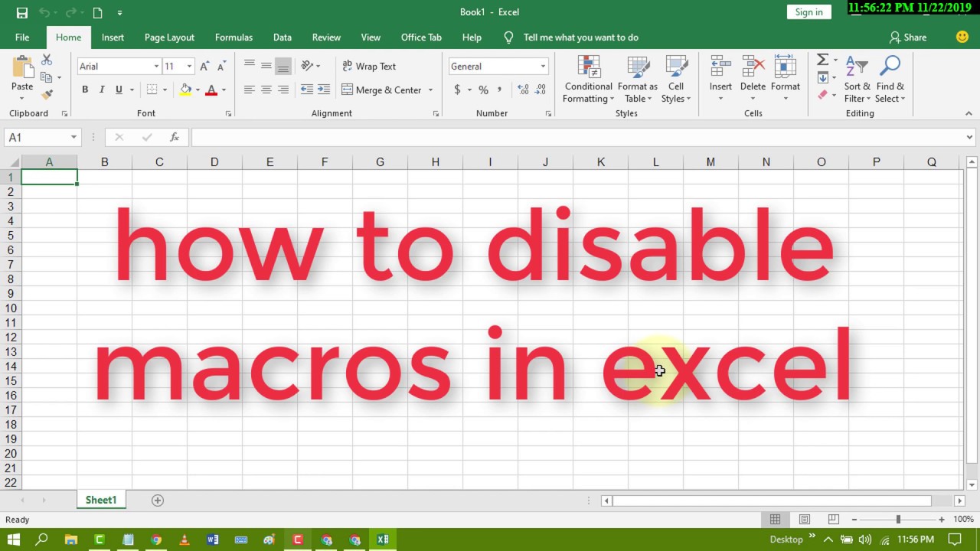Viewport: 980px width, 551px height.
Task: Click the Save icon in quick access toolbar
Action: click(x=21, y=12)
